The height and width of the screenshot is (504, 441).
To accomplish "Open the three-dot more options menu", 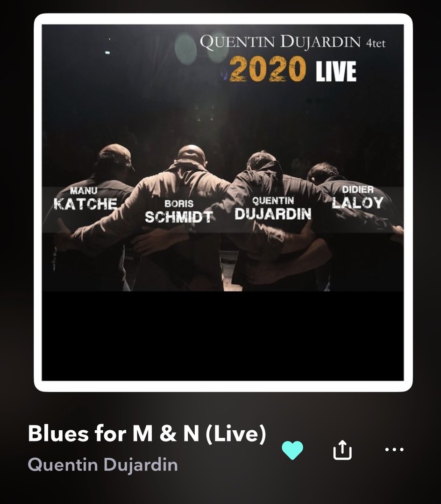I will point(394,449).
